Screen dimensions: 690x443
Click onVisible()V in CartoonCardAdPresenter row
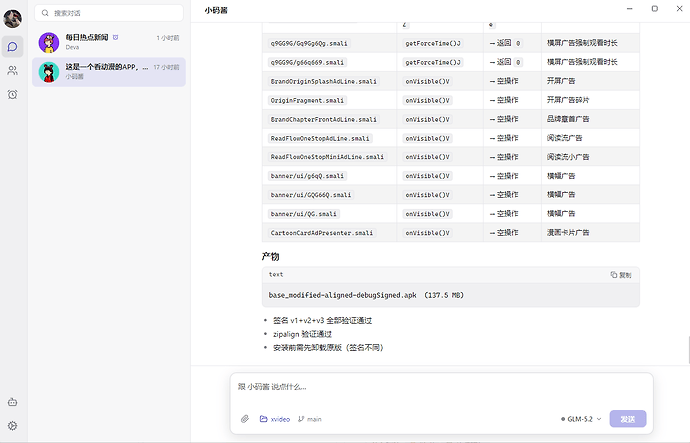428,233
